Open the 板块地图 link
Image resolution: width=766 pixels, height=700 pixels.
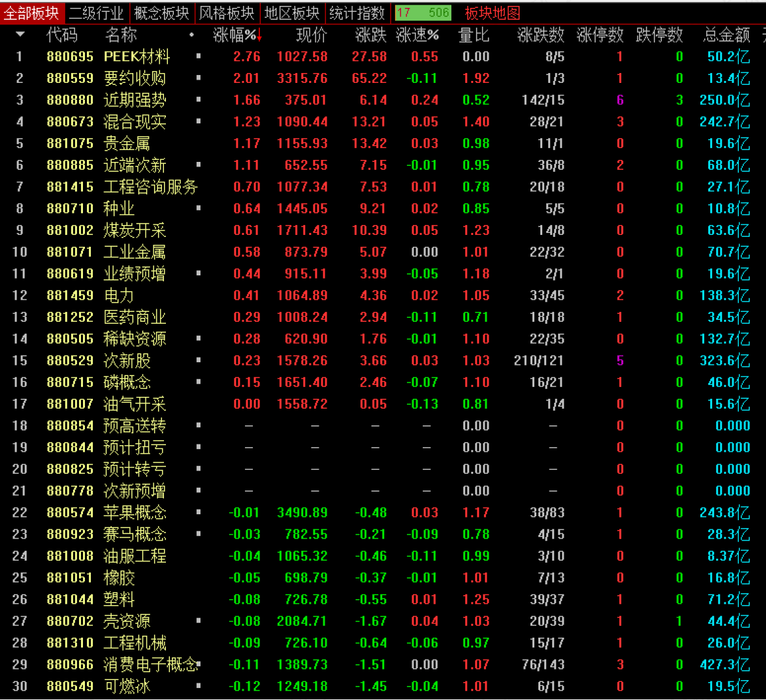[x=493, y=13]
